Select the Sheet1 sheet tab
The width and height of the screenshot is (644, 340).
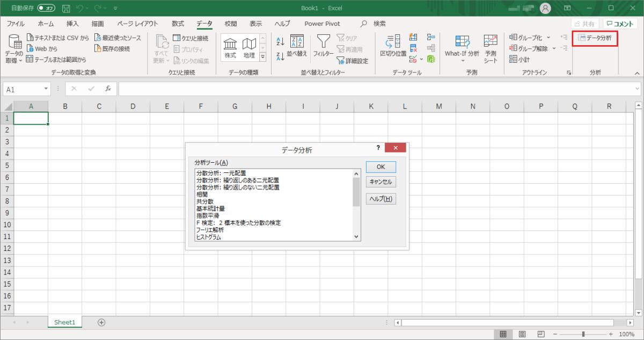click(x=65, y=322)
